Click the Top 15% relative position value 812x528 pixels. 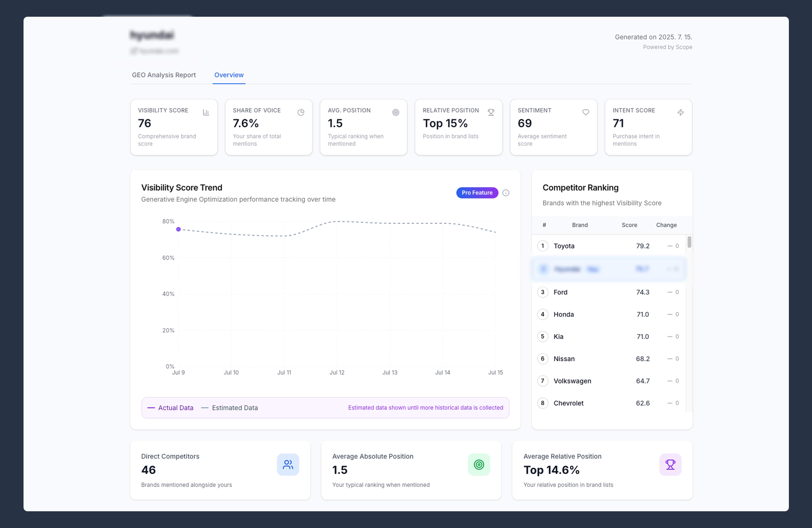445,123
